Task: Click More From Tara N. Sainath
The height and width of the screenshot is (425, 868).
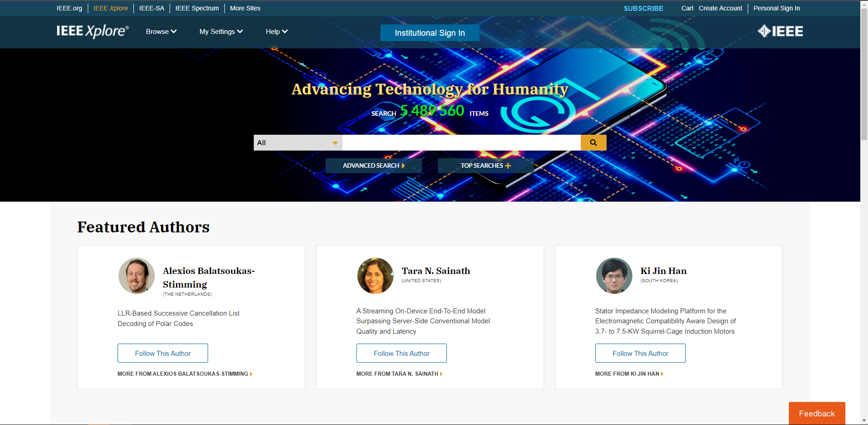Action: pos(399,374)
